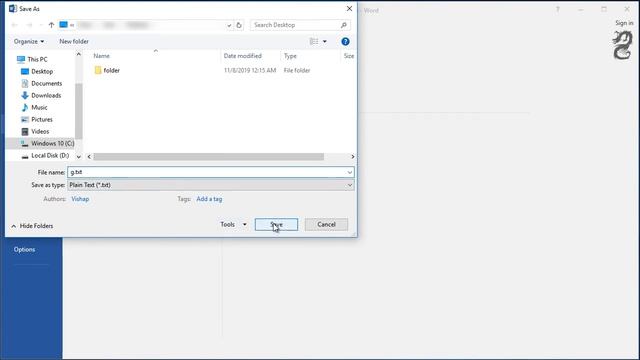Select Documents in the navigation pane

tap(47, 83)
